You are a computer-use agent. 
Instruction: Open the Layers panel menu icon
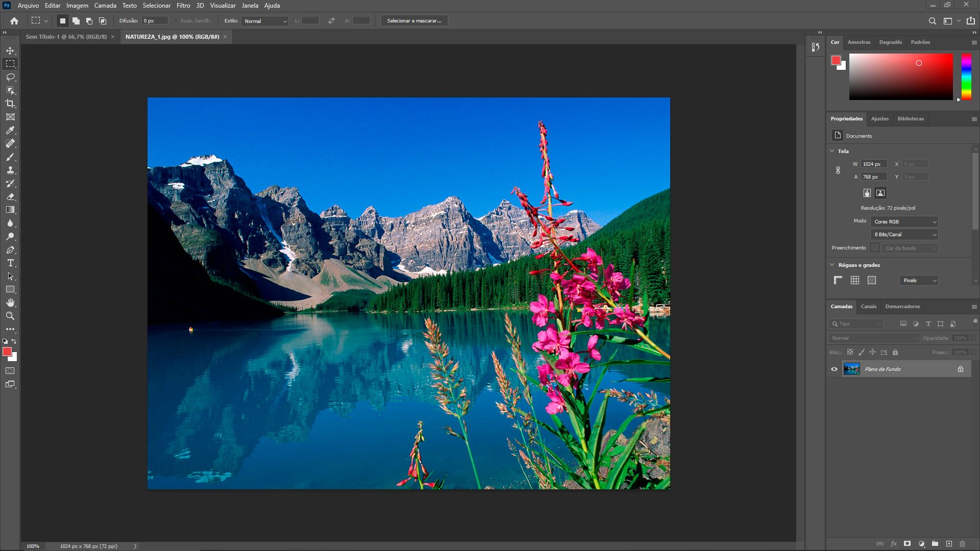974,306
